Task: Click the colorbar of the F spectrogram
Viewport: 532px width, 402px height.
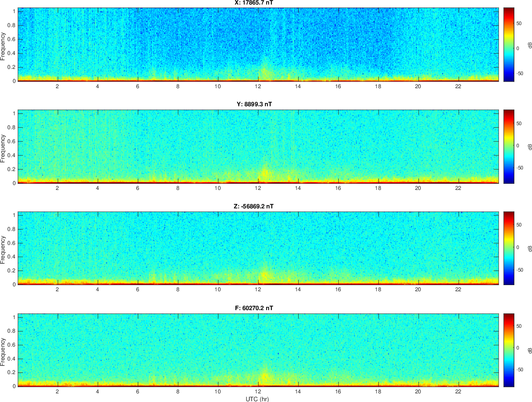Action: coord(509,350)
